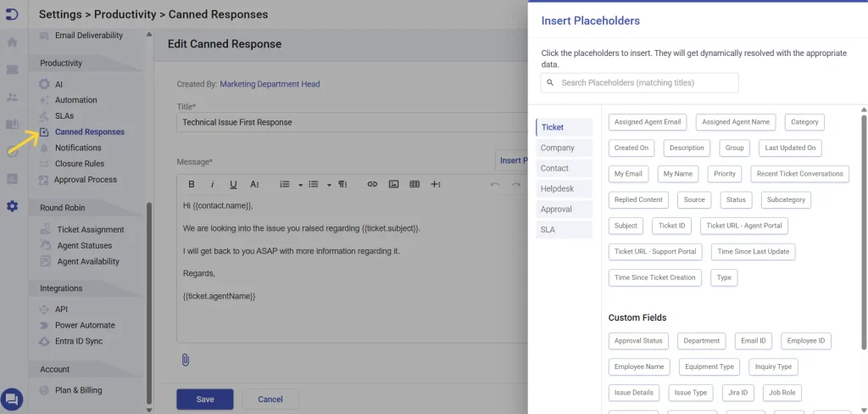The width and height of the screenshot is (868, 414).
Task: Insert ordered list in editor
Action: [285, 184]
